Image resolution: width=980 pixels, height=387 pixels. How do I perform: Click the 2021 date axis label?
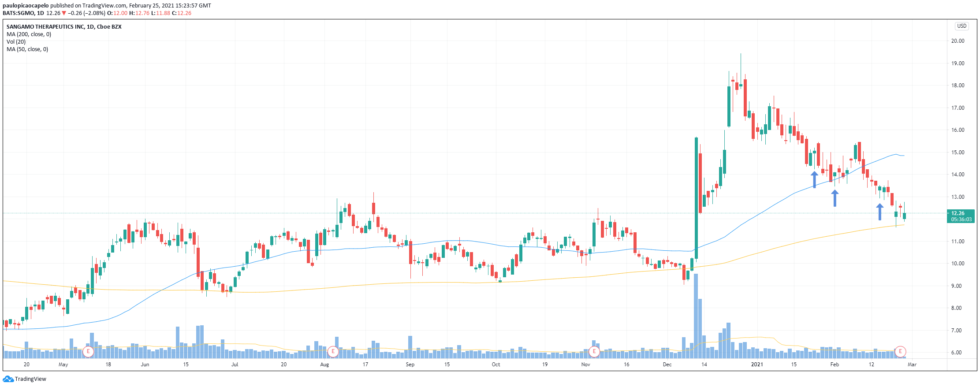tap(757, 365)
